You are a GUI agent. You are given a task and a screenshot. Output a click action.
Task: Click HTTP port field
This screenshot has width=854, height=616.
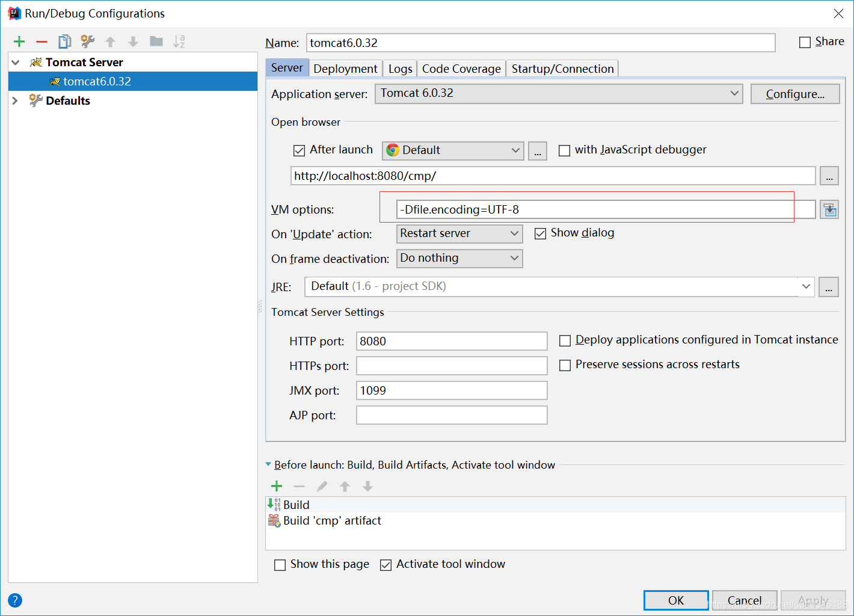pos(452,341)
